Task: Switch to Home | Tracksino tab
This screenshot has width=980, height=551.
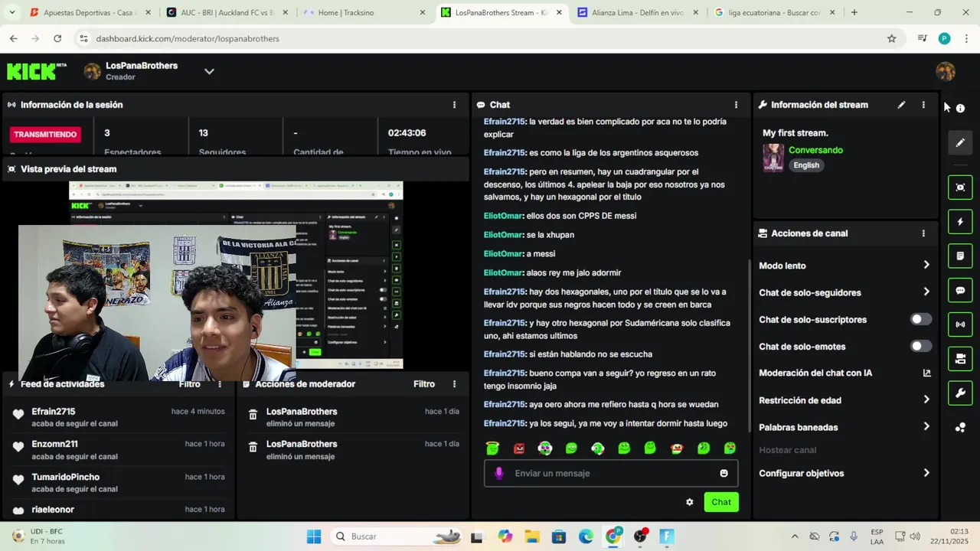Action: pos(364,12)
